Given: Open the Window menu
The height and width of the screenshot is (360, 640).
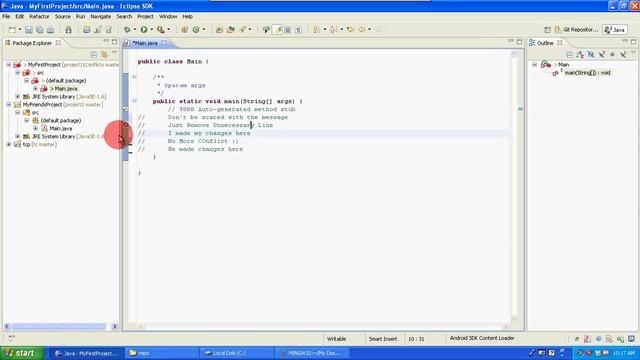Looking at the screenshot, I should click(168, 16).
